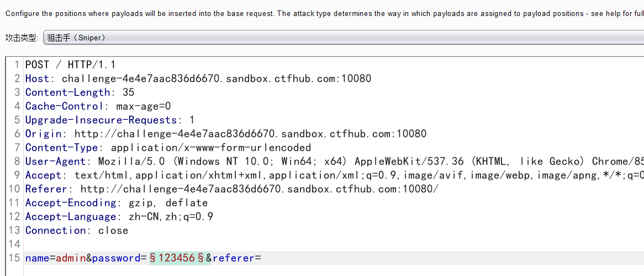This screenshot has width=644, height=276.
Task: Click the empty line 14 in the request editor
Action: coord(334,245)
